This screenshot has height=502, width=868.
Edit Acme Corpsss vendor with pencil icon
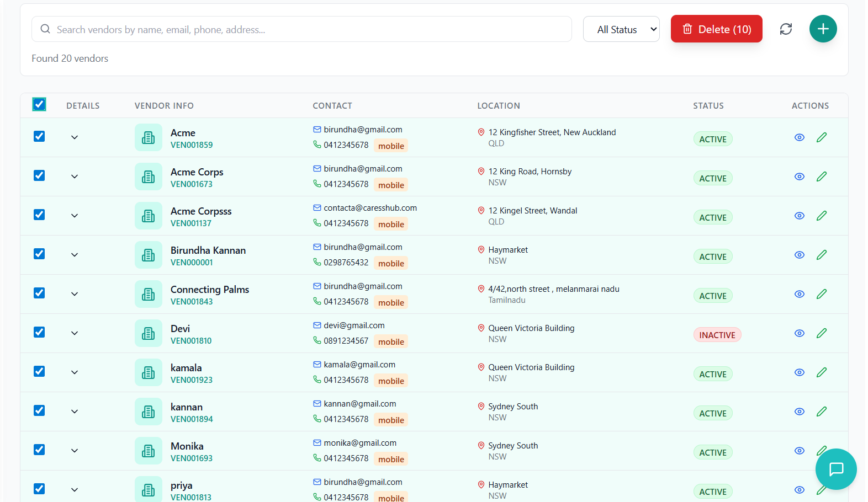pos(822,216)
